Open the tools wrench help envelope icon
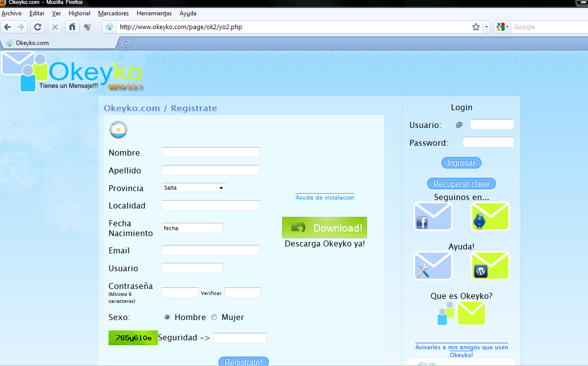 point(433,266)
